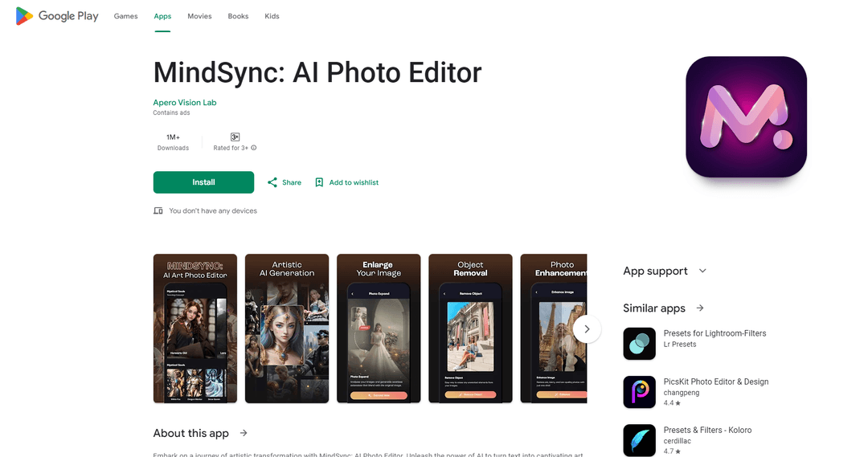The height and width of the screenshot is (457, 868).
Task: Open the Enlarge Your Image screenshot
Action: (x=379, y=328)
